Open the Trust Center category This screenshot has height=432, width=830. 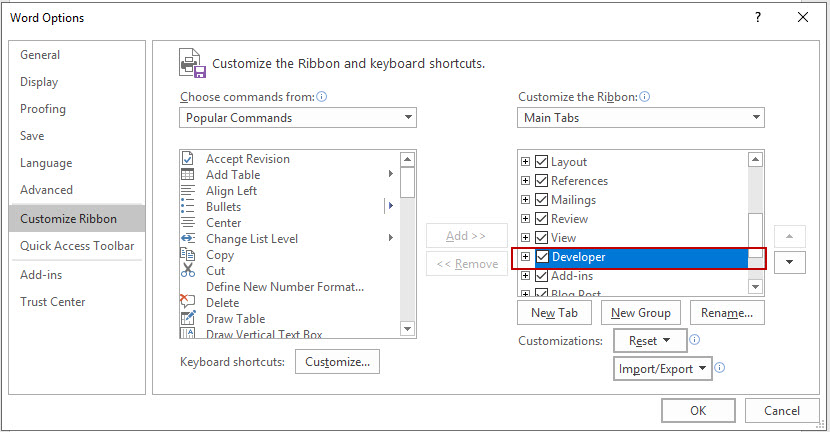pyautogui.click(x=53, y=302)
